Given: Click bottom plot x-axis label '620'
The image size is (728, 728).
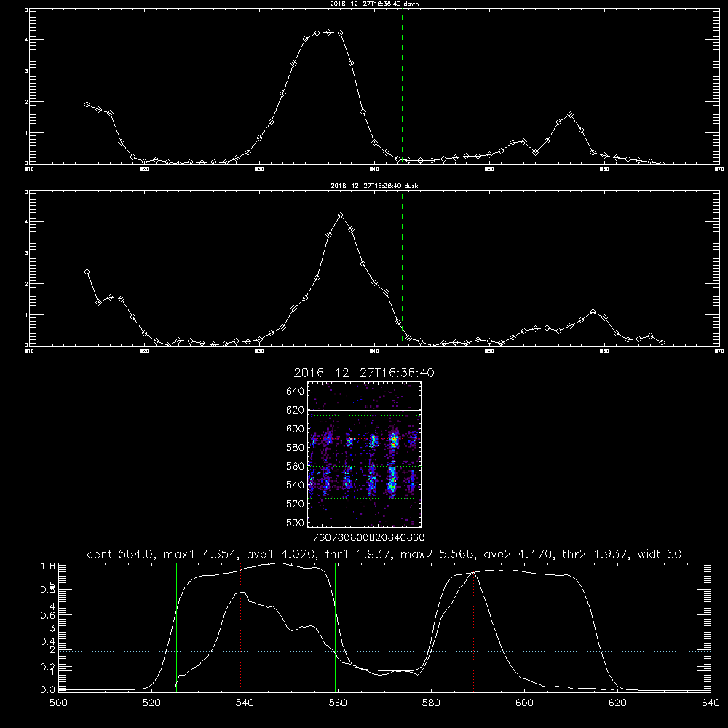Looking at the screenshot, I should 617,703.
